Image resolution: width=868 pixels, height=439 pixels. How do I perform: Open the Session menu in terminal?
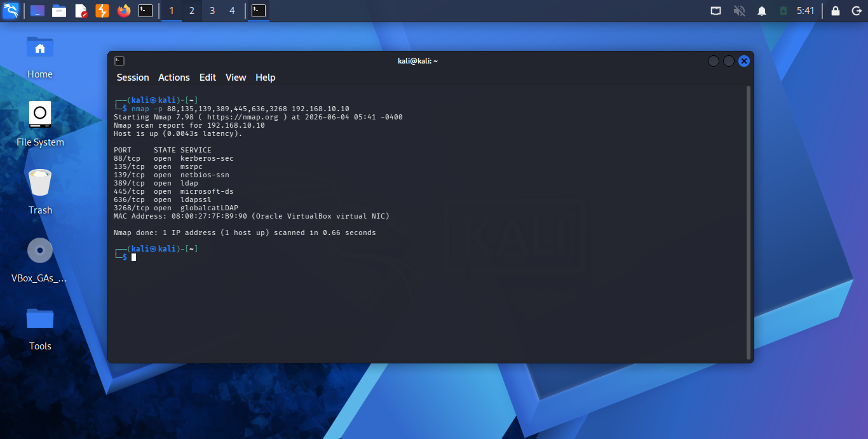click(x=133, y=78)
